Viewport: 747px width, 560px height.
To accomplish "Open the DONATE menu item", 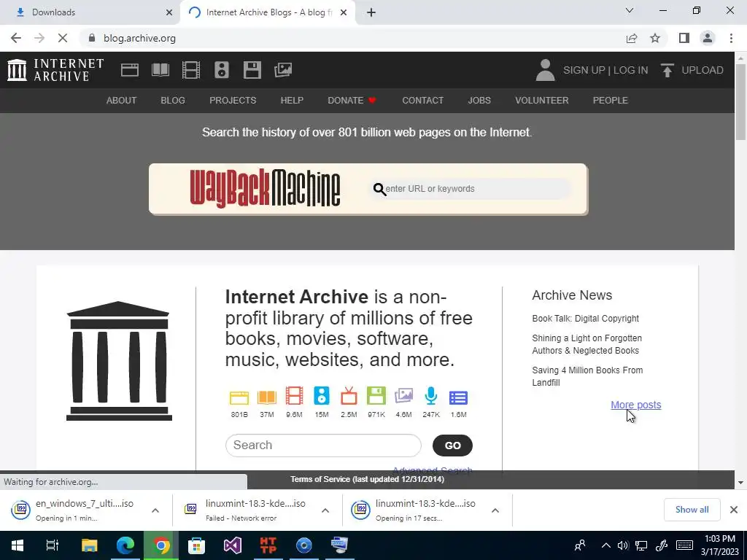I will [352, 101].
